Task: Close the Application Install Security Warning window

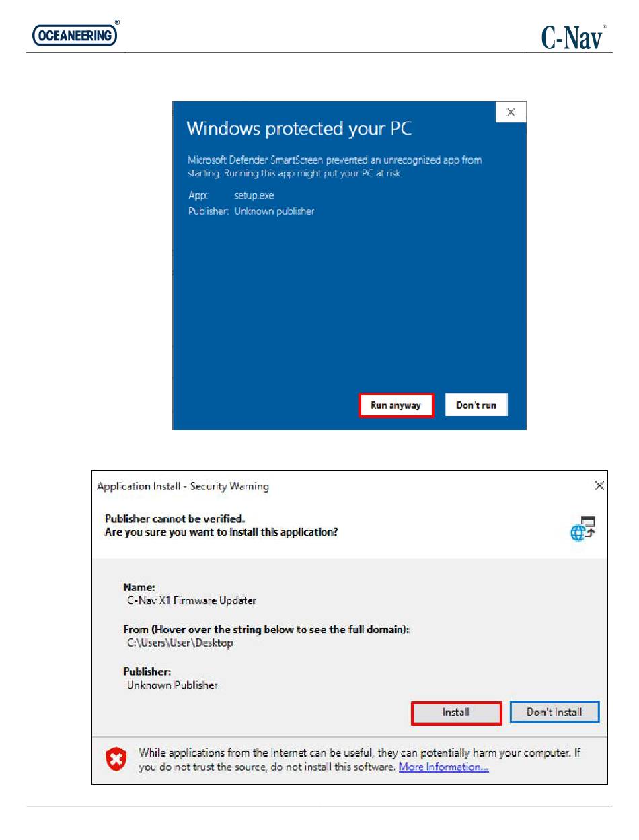Action: 599,485
